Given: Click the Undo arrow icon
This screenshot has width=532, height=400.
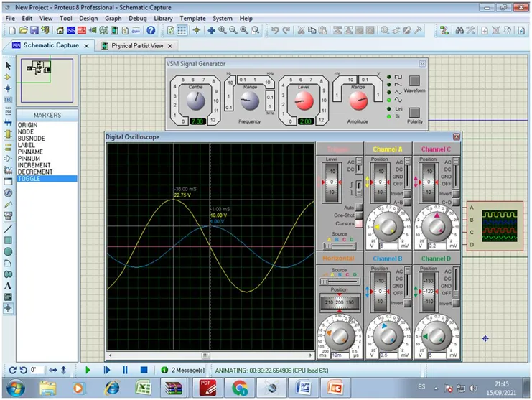Looking at the screenshot, I should pos(275,31).
